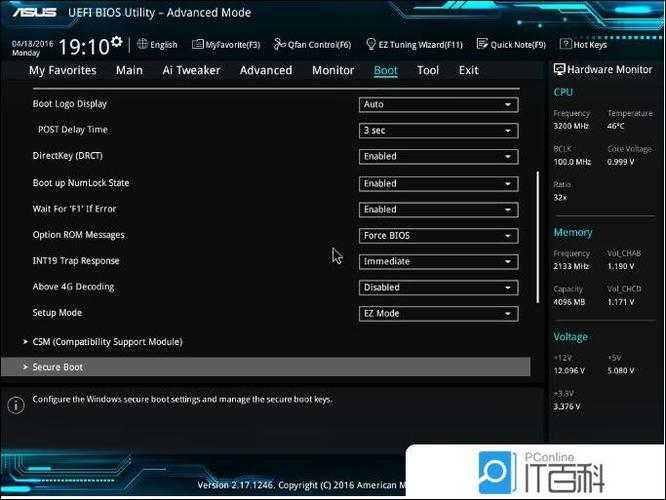The width and height of the screenshot is (666, 500).
Task: Switch to the Tool tab
Action: (428, 70)
